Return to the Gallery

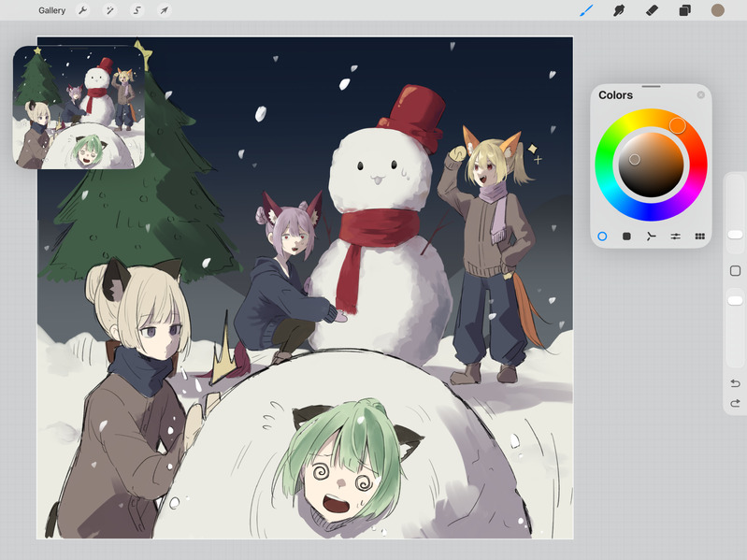point(51,10)
